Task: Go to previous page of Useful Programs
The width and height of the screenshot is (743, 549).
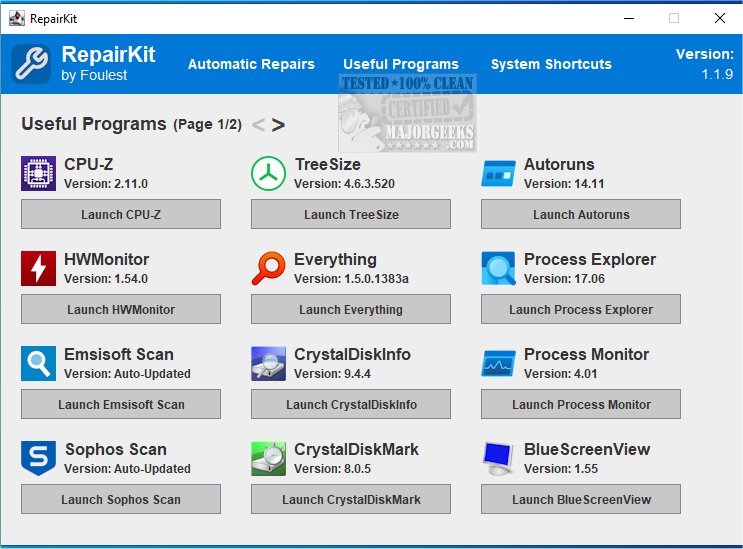Action: [x=258, y=125]
